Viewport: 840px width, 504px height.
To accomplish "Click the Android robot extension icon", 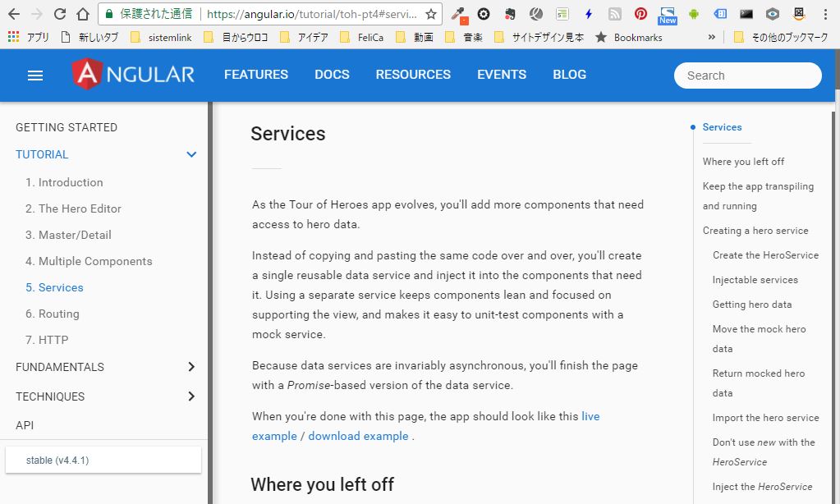I will click(693, 14).
